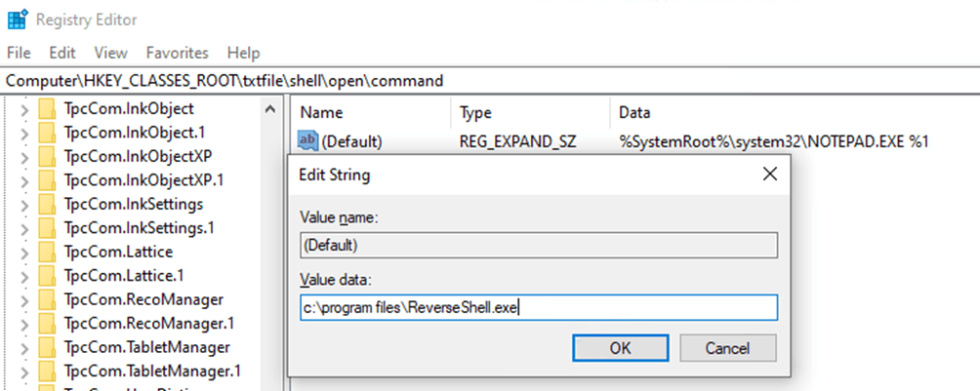
Task: Expand the TpcCom.InkSettings.1 tree node
Action: 24,228
